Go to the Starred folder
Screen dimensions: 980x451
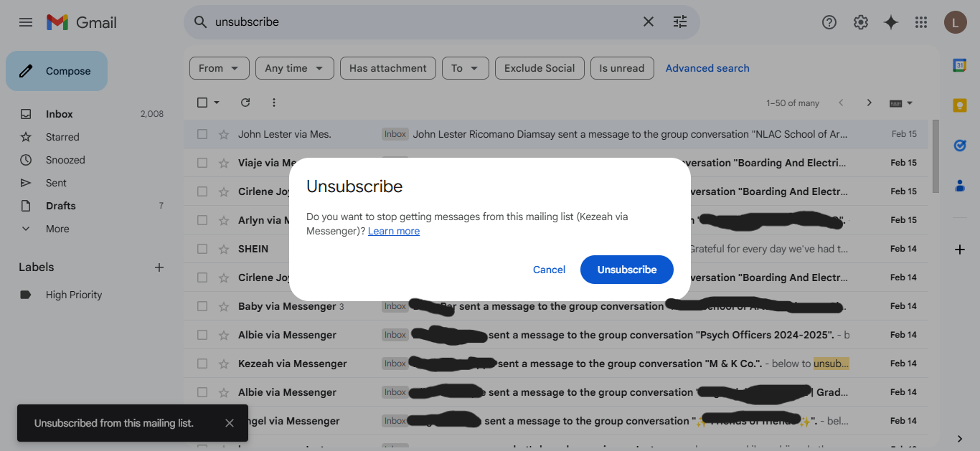[62, 137]
